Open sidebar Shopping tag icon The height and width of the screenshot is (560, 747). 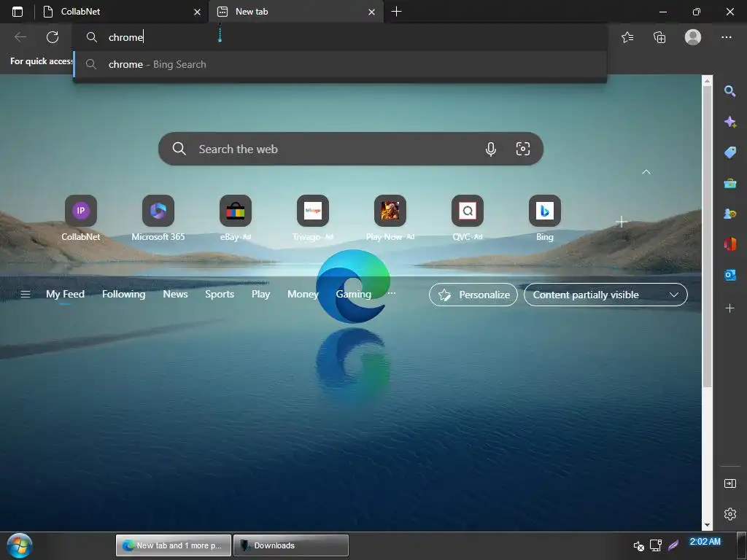[x=729, y=152]
